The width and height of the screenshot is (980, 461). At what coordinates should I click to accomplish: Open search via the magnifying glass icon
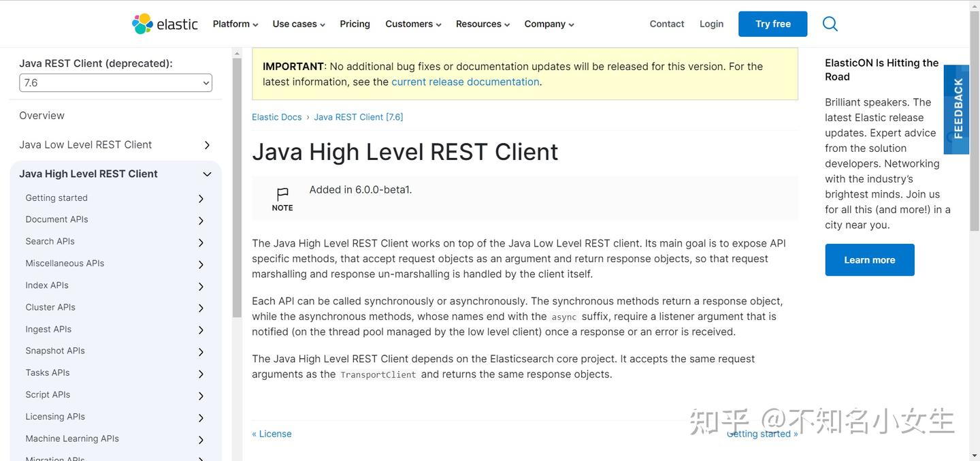point(830,23)
